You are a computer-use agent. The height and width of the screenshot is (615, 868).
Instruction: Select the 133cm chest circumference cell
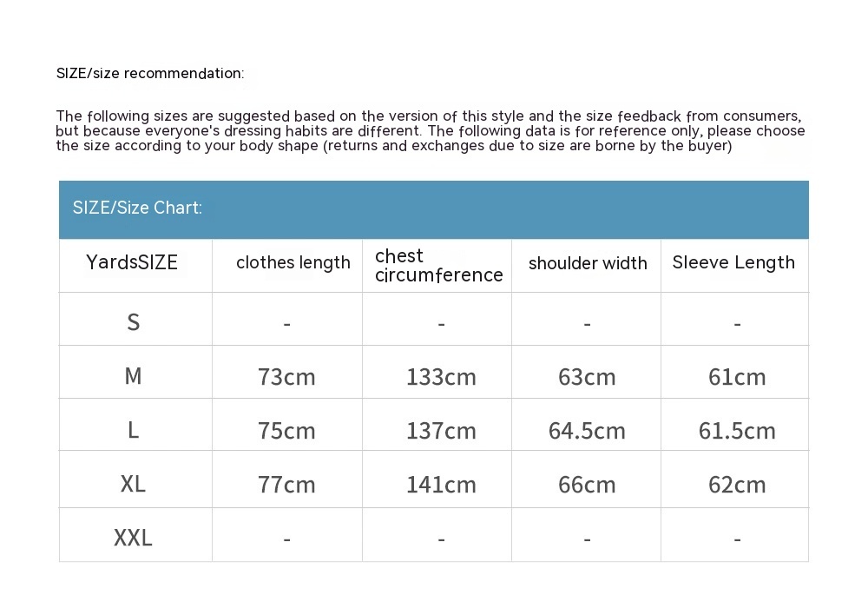point(441,377)
